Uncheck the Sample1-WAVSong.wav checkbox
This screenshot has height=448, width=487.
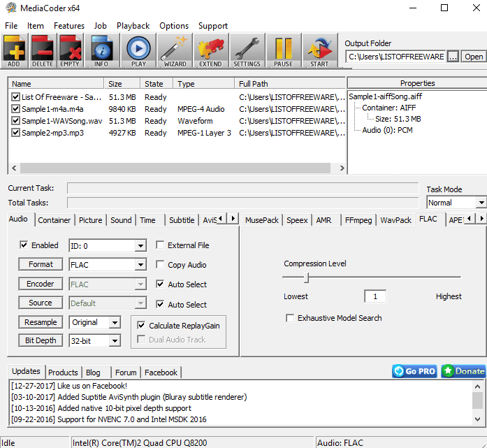tap(15, 120)
